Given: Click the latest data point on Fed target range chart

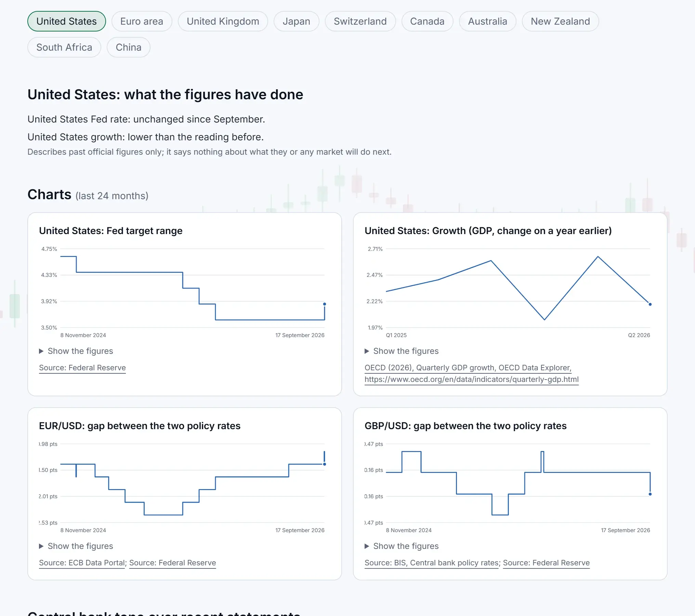Looking at the screenshot, I should pyautogui.click(x=325, y=304).
